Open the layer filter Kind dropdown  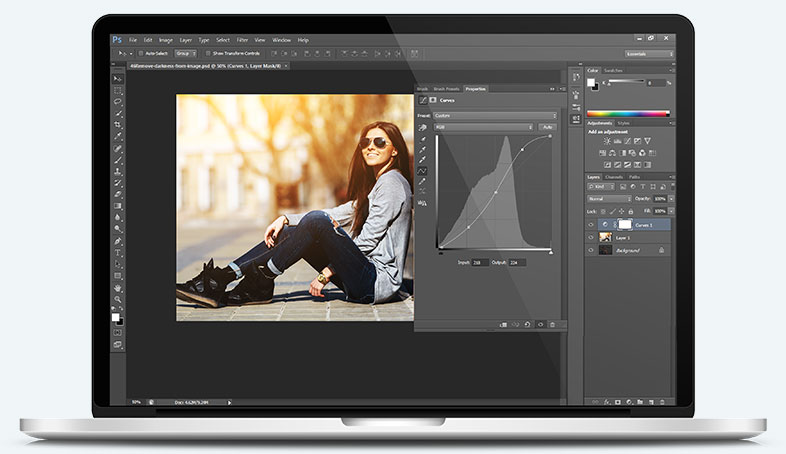(x=601, y=186)
